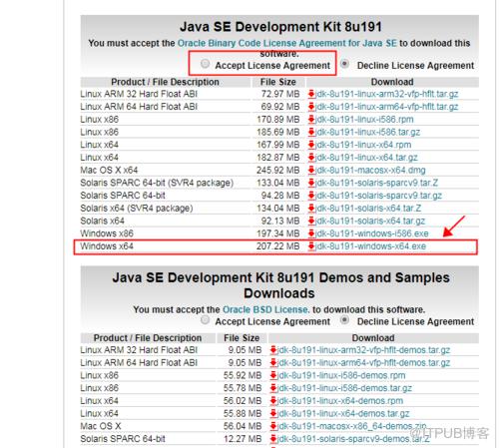This screenshot has height=448, width=499.
Task: Download jdk-8u191-linux-x64.tar.gz
Action: coord(366,158)
